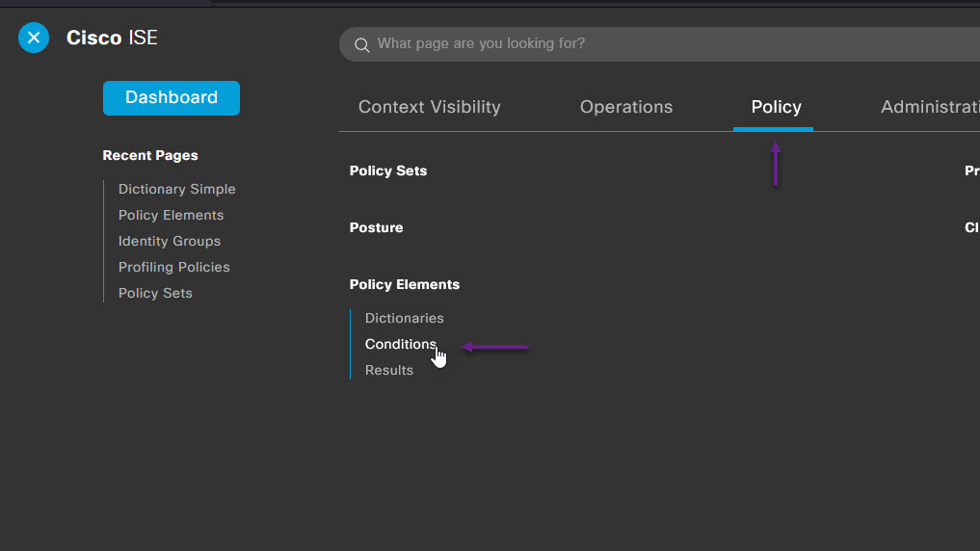Go to Conditions under Policy Elements
Image resolution: width=980 pixels, height=551 pixels.
point(401,344)
